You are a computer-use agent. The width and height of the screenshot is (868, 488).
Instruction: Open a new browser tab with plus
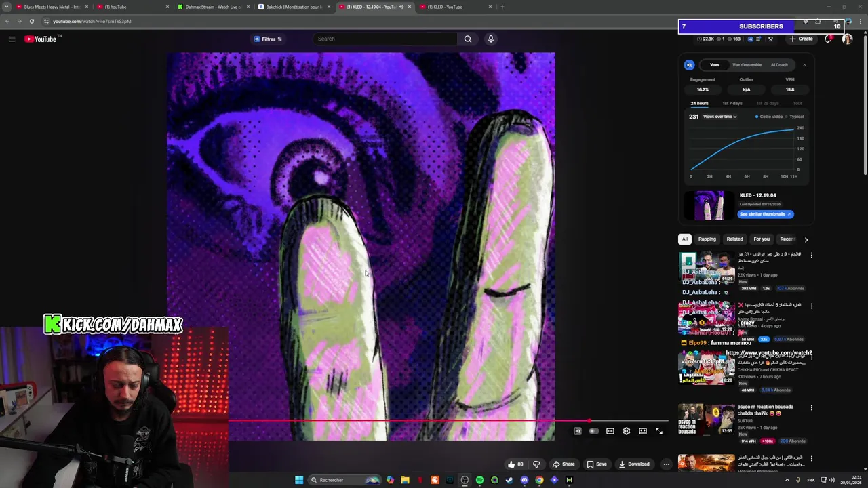pyautogui.click(x=502, y=7)
